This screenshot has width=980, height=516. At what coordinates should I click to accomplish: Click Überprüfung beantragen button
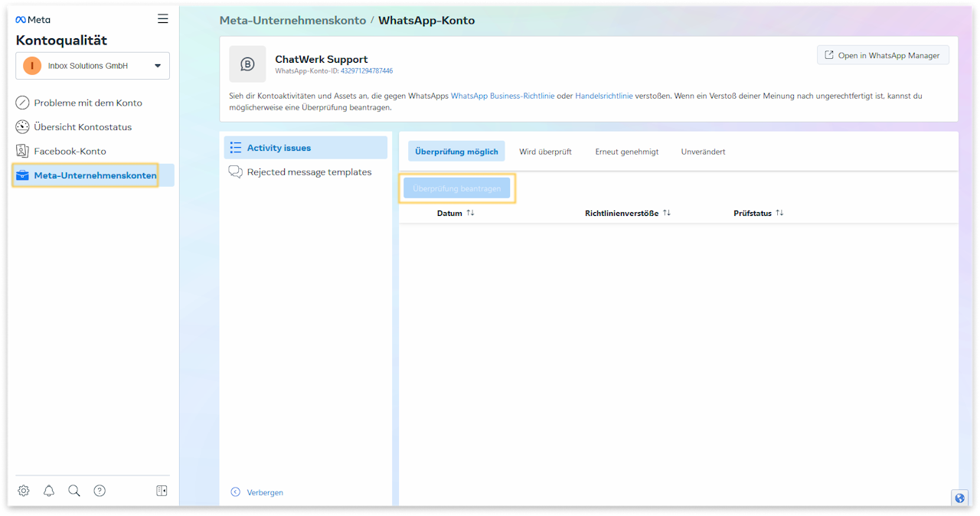(457, 188)
